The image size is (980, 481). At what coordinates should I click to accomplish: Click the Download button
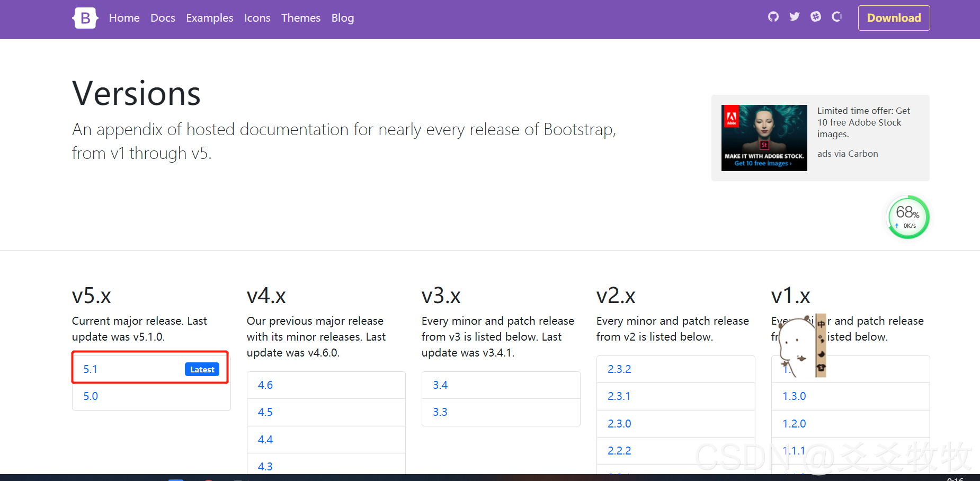coord(894,18)
